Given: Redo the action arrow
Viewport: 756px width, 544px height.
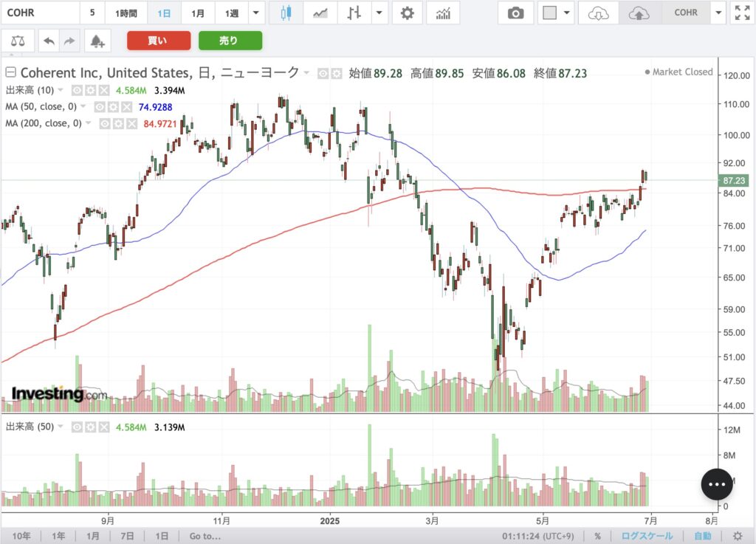Looking at the screenshot, I should 69,41.
